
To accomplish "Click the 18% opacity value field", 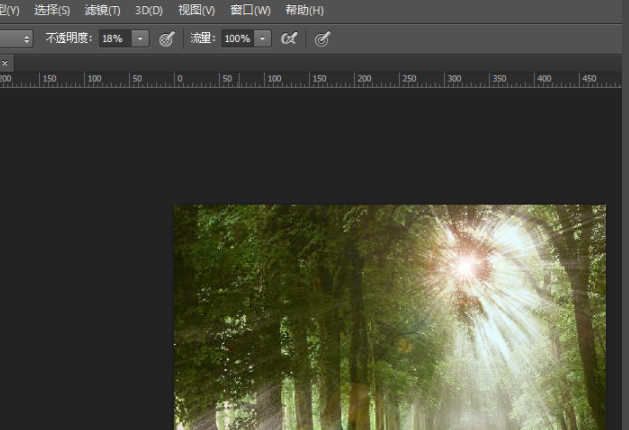I will [x=113, y=38].
